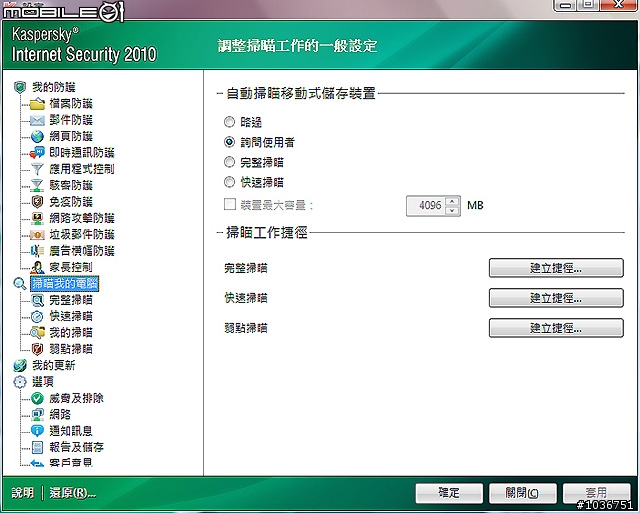Click the 還原(R)... link
This screenshot has height=513, width=640.
[72, 493]
